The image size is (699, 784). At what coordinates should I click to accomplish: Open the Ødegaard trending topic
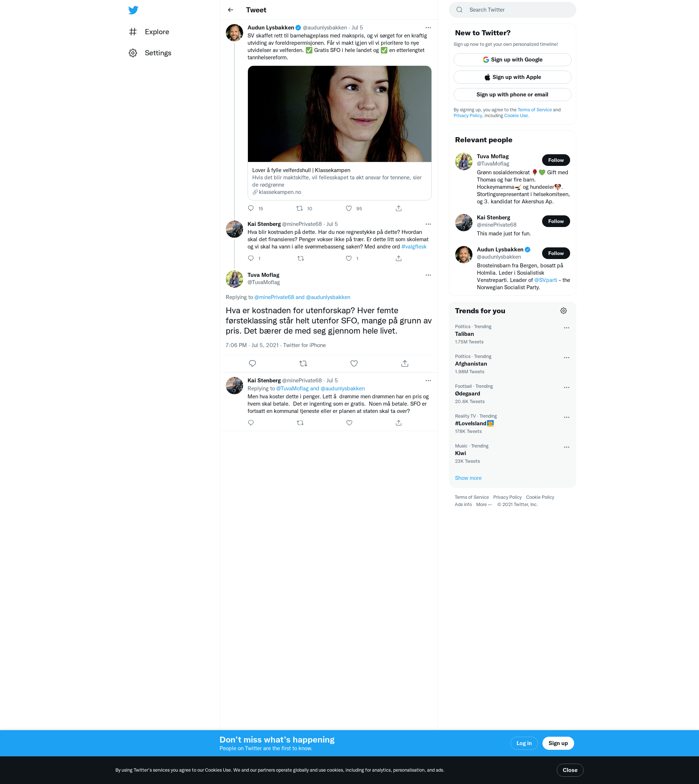tap(467, 394)
